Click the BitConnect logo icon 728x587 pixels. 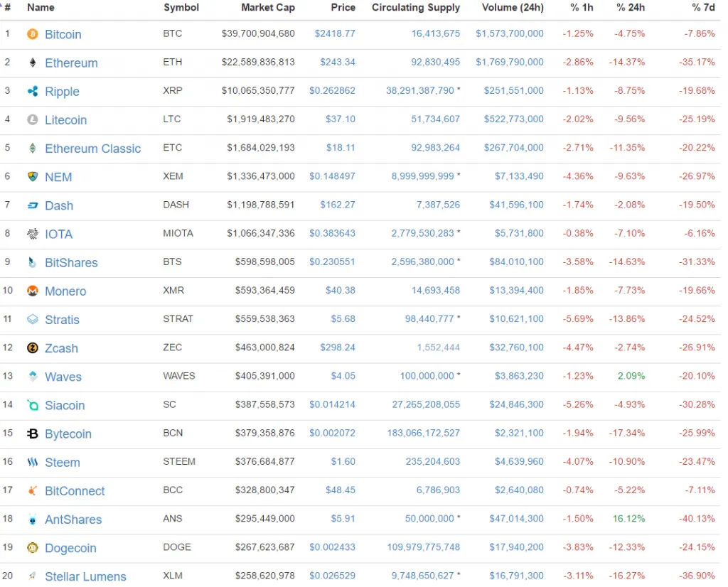click(33, 490)
